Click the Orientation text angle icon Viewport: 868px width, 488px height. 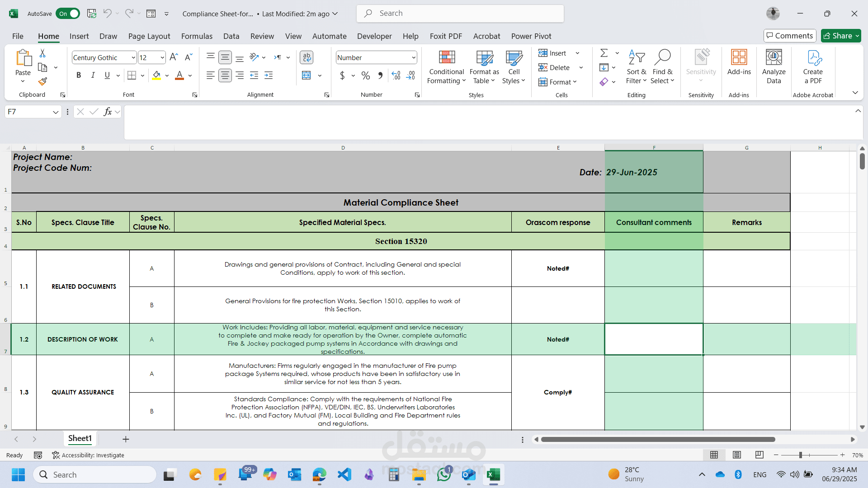coord(254,57)
